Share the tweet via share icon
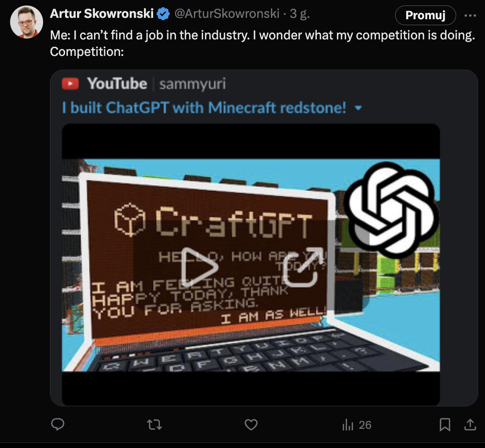 (469, 425)
